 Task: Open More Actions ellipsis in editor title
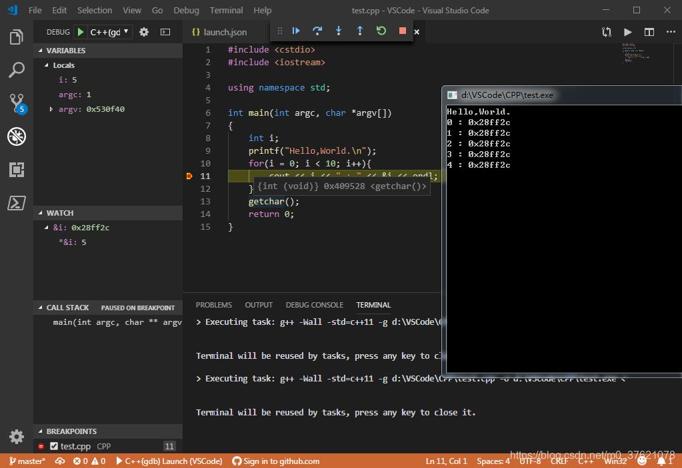point(671,32)
